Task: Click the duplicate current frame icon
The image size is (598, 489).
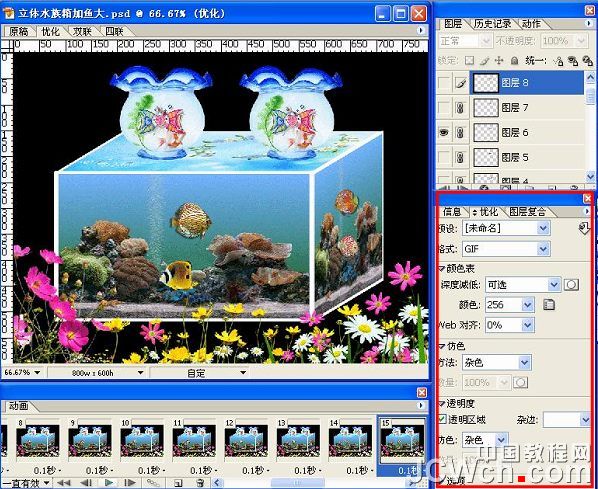Action: [178, 483]
